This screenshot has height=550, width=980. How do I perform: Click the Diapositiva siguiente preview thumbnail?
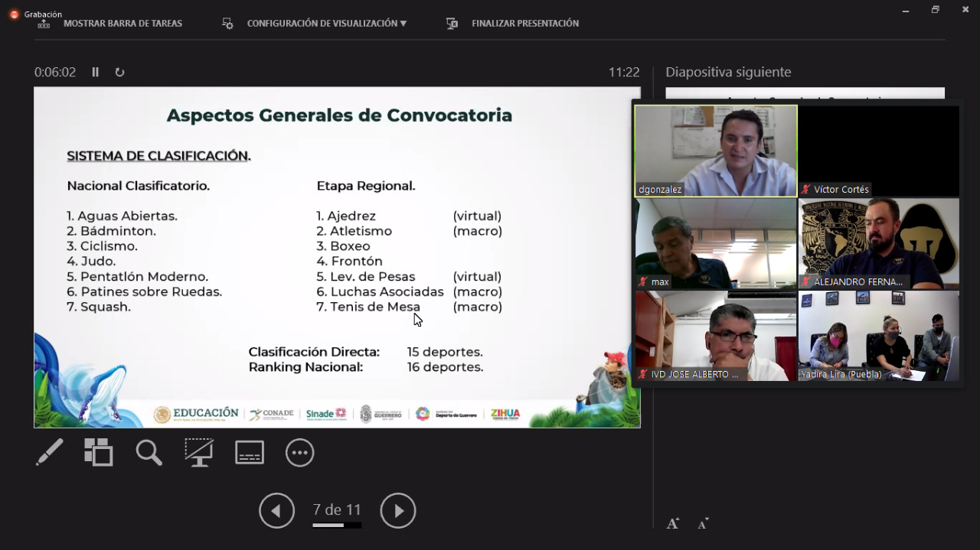(x=804, y=93)
